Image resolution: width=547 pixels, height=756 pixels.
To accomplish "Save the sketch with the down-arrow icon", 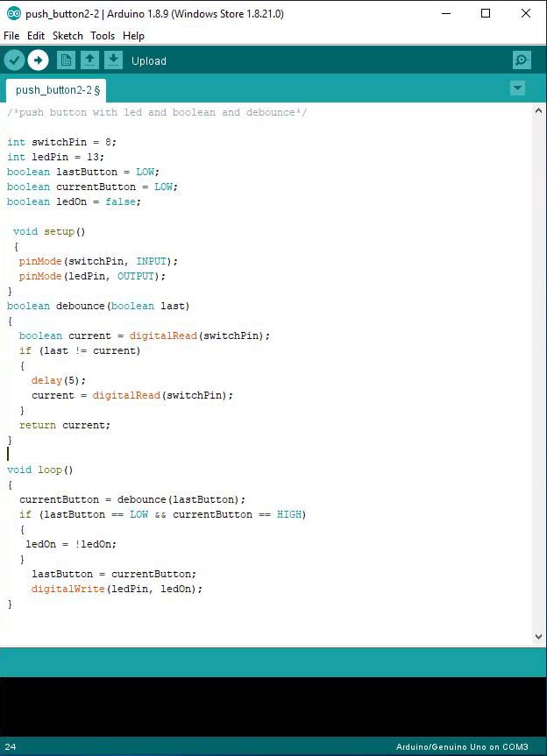I will point(113,60).
